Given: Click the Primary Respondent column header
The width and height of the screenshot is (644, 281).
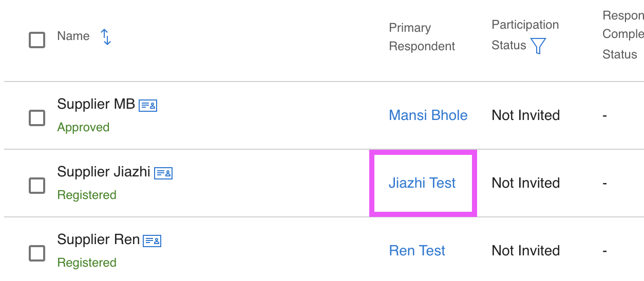Looking at the screenshot, I should pyautogui.click(x=422, y=37).
